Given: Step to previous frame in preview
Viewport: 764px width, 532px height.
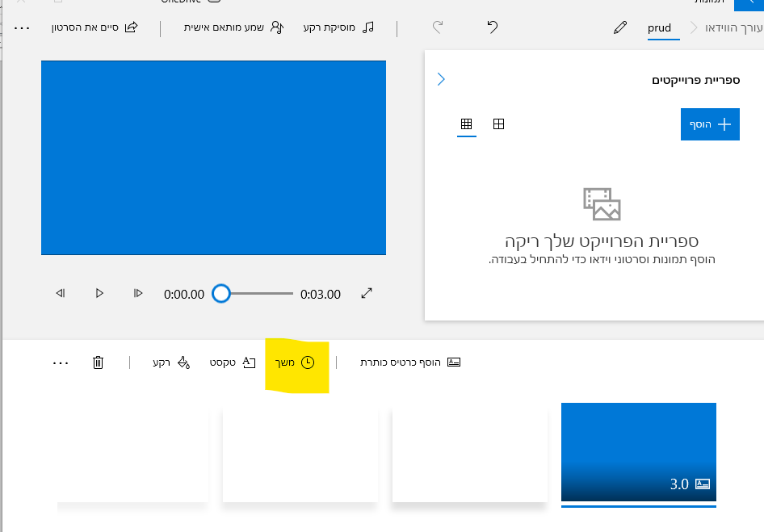Looking at the screenshot, I should [x=61, y=293].
